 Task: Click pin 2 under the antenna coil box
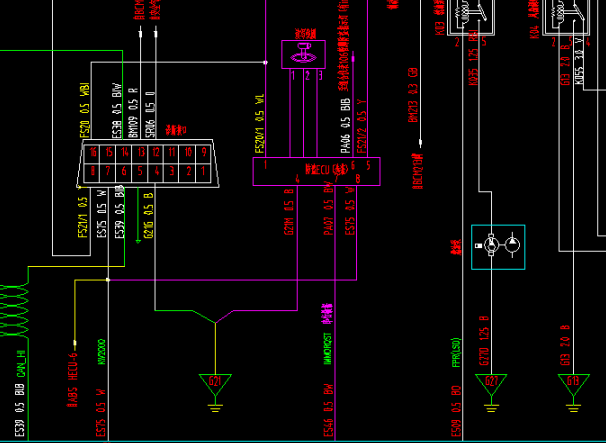click(307, 75)
